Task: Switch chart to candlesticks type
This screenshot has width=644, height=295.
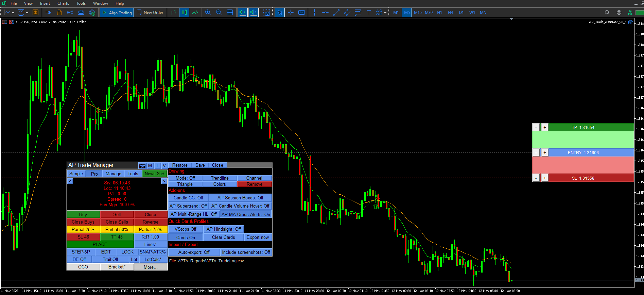Action: pyautogui.click(x=184, y=13)
